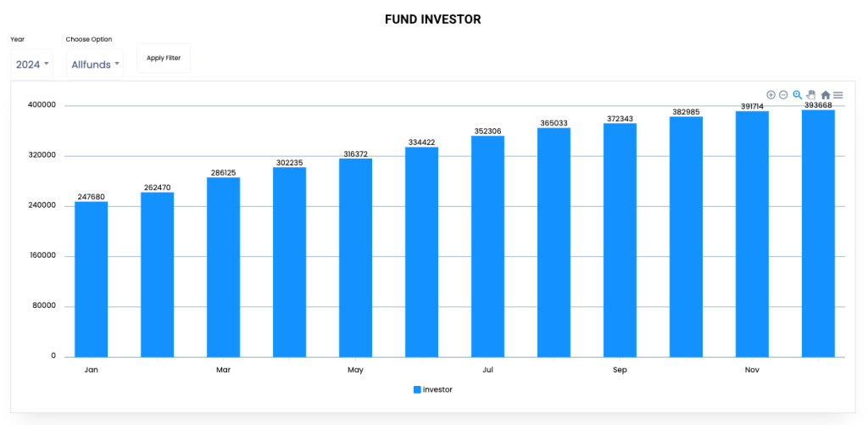Click the March bar labeled 286125

point(223,267)
